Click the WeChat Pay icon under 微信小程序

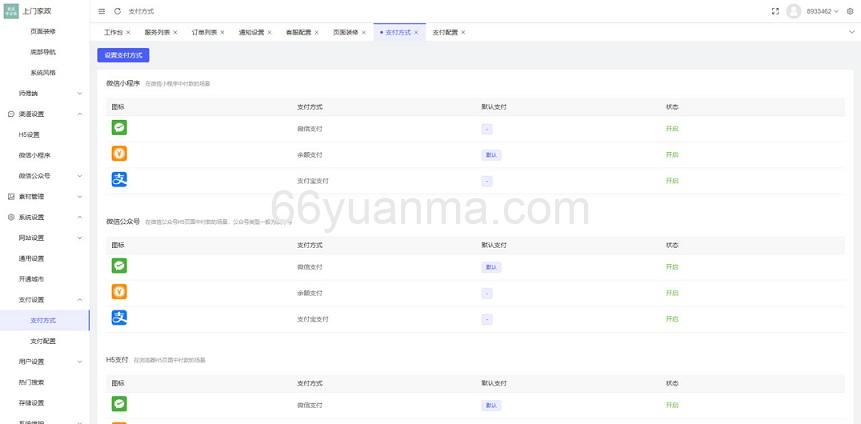pyautogui.click(x=119, y=128)
